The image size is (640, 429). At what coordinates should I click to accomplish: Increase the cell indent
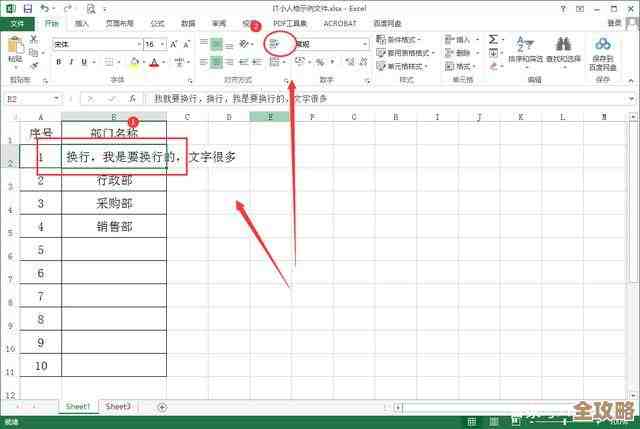pos(257,62)
